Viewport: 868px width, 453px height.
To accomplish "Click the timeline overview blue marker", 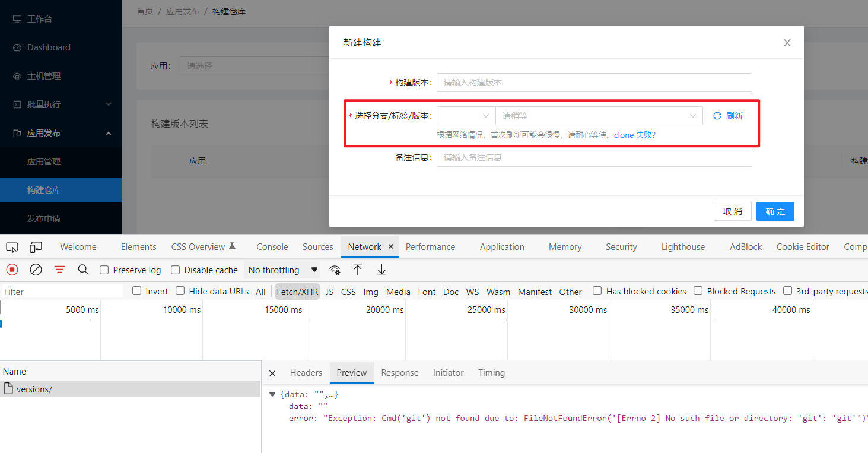I will [1, 324].
